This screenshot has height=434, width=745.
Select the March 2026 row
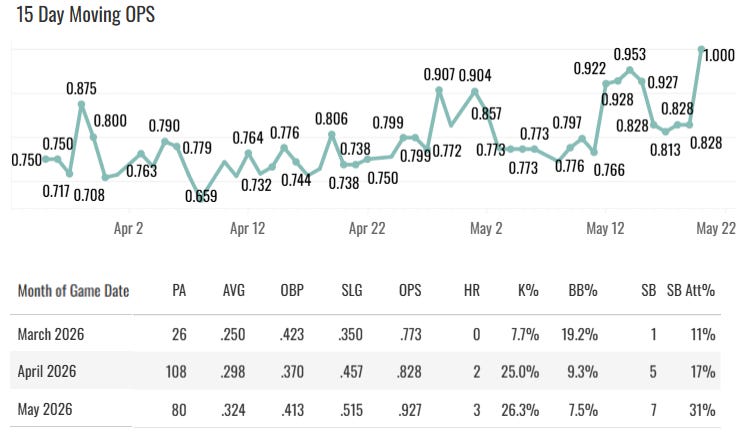[x=365, y=334]
